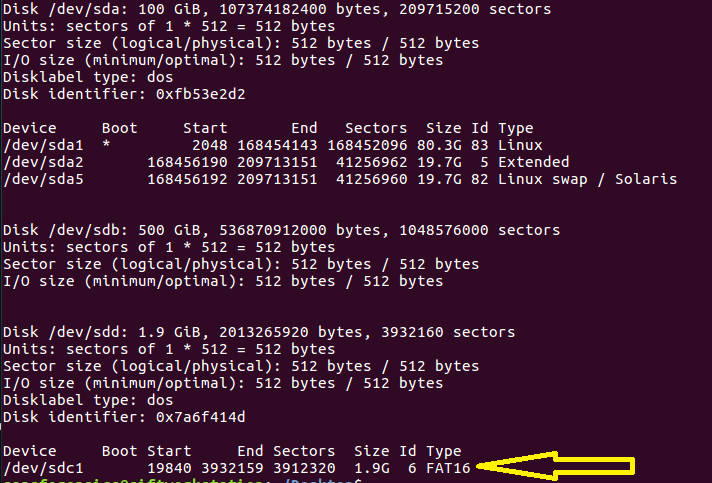
Task: Click the first Disklabel type: dos line
Action: pyautogui.click(x=88, y=77)
